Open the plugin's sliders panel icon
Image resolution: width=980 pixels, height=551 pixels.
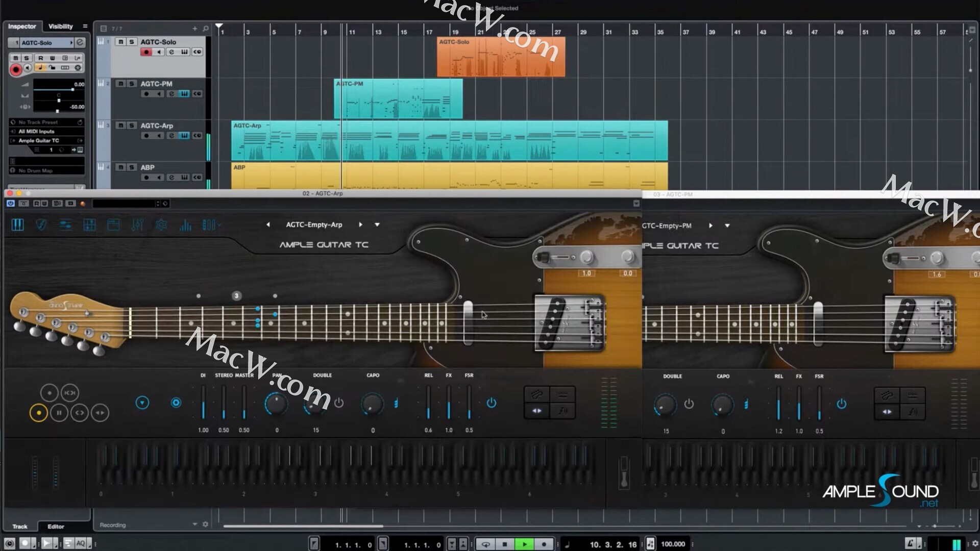click(x=65, y=224)
